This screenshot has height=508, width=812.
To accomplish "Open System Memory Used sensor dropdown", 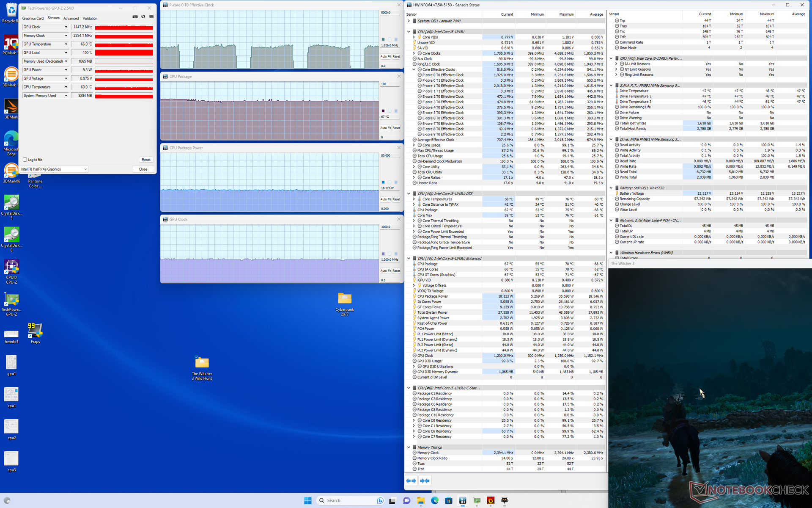I will pyautogui.click(x=66, y=96).
